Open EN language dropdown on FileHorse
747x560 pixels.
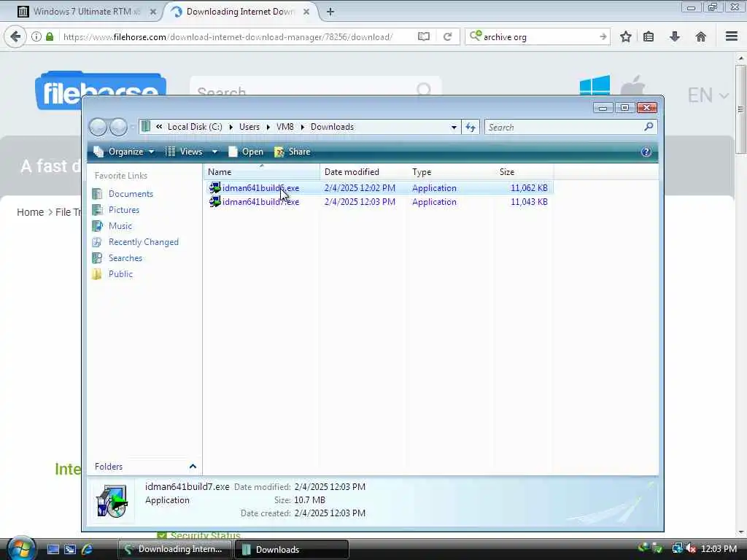point(708,96)
